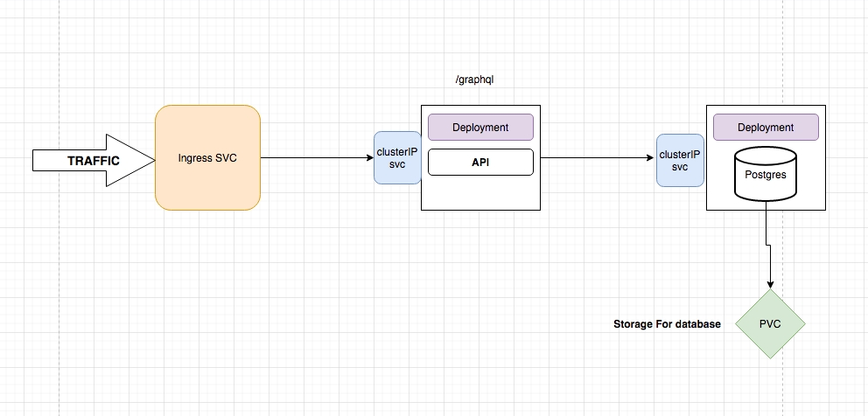The width and height of the screenshot is (868, 416).
Task: Select the TRAFFIC arrow shape
Action: [x=94, y=161]
